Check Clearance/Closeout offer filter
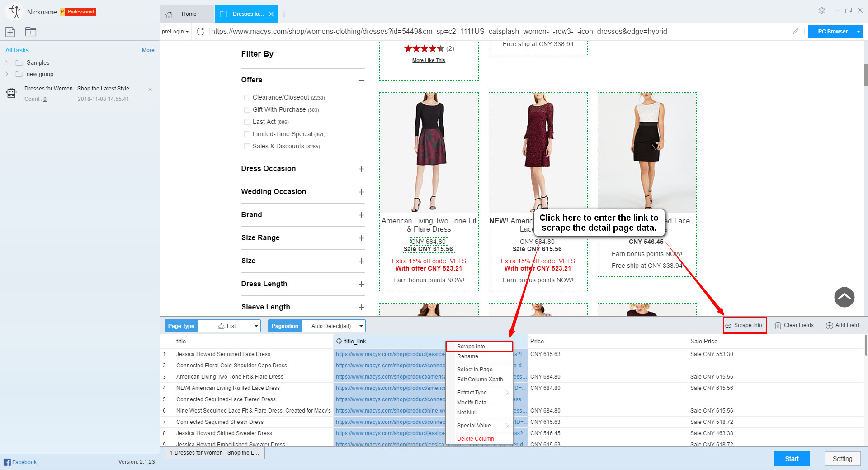Screen dimensions: 868x470 (x=247, y=98)
